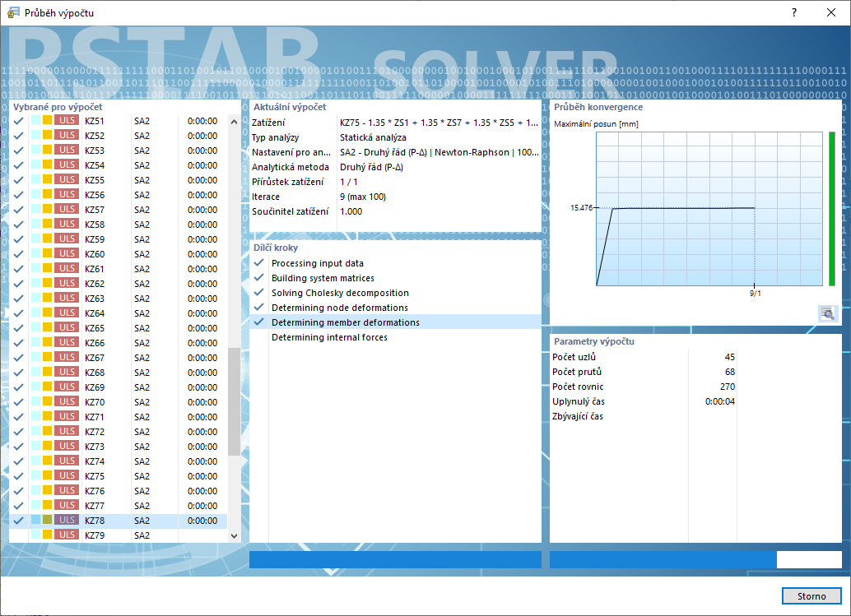Screen dimensions: 851x616
Task: Click the green convergence indicator bar
Action: (x=832, y=209)
